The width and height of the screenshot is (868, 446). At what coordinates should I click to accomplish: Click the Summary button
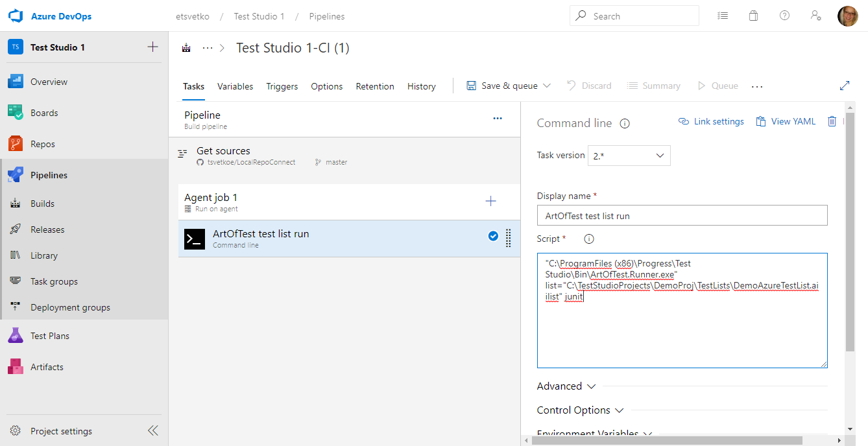[x=654, y=86]
